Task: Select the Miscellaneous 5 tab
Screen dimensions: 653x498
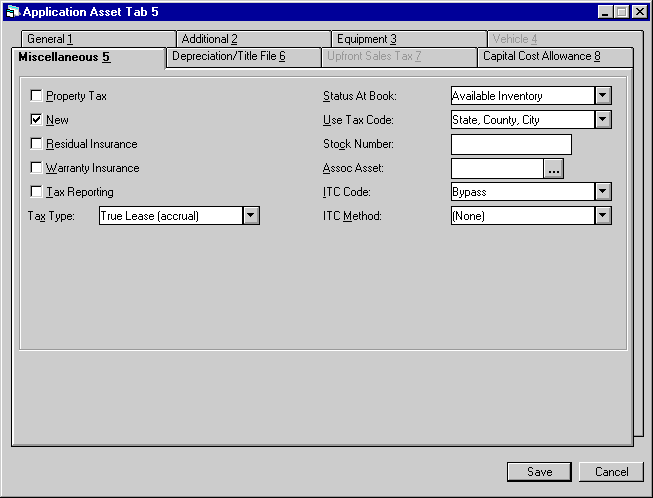Action: click(x=89, y=57)
